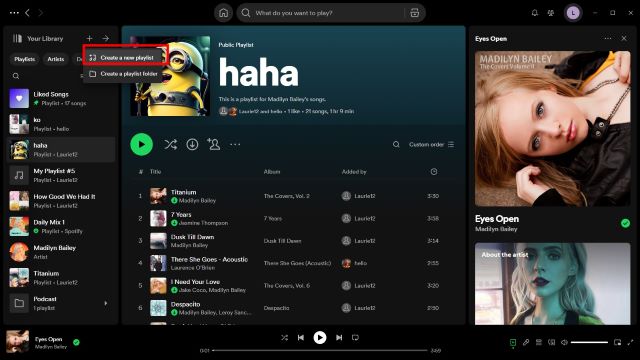This screenshot has height=360, width=640.
Task: Invite collaborators to playlist
Action: pos(213,144)
